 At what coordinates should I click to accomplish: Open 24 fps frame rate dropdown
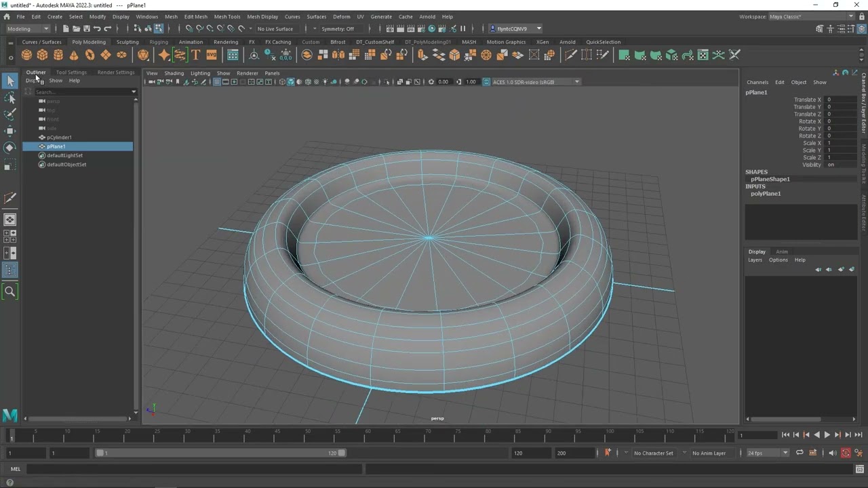(768, 453)
